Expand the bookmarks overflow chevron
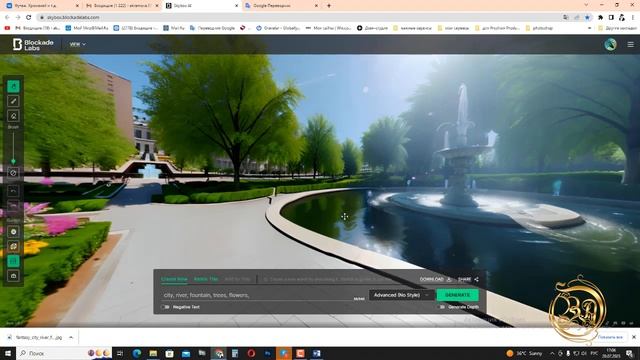This screenshot has width=640, height=360. (589, 28)
